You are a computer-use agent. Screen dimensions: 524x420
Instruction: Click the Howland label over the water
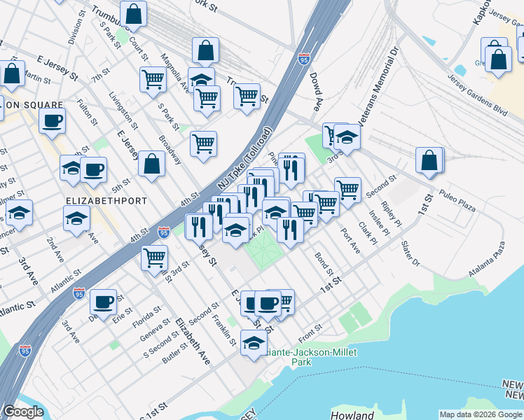(x=352, y=416)
